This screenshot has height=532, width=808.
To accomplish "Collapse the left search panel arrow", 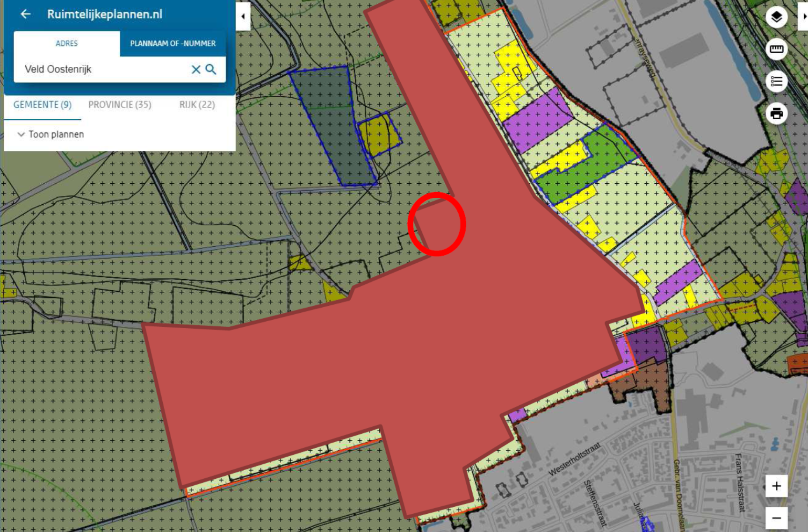I will pyautogui.click(x=243, y=16).
